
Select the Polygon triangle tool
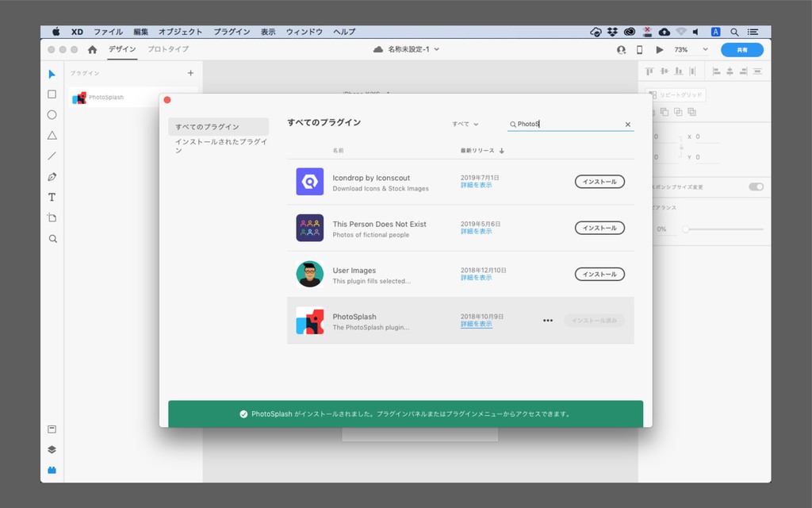(x=52, y=135)
